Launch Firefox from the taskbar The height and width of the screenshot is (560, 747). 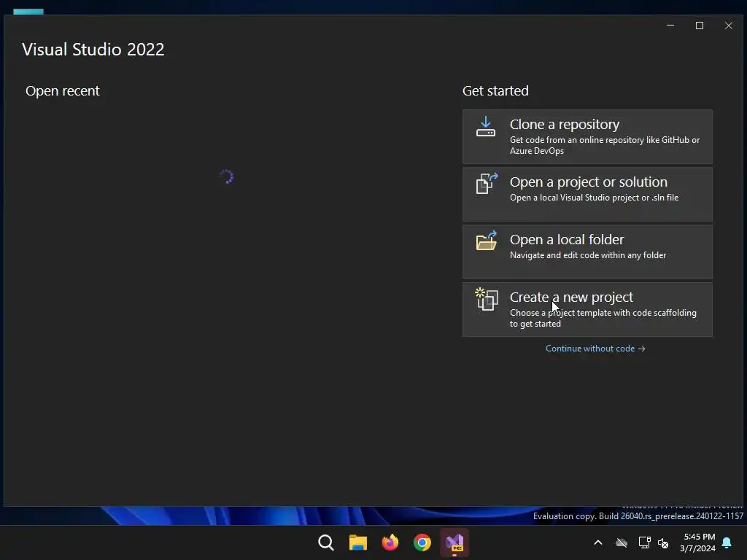pyautogui.click(x=390, y=542)
